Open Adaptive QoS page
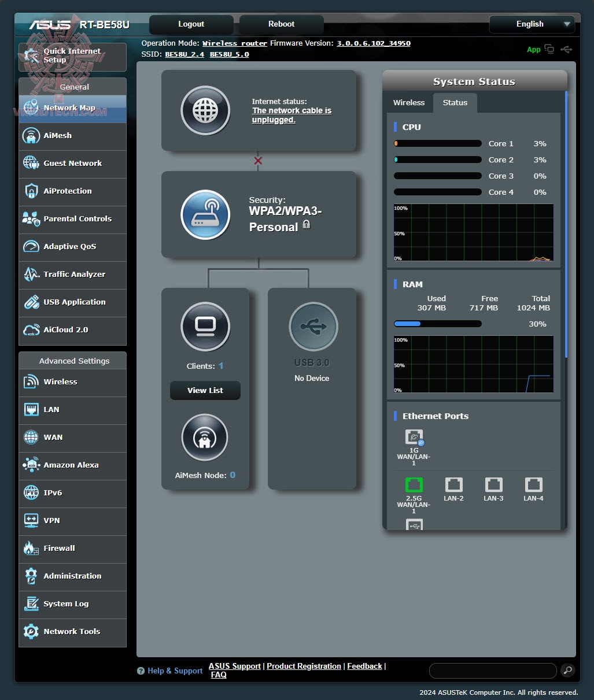Image resolution: width=594 pixels, height=700 pixels. pos(72,247)
